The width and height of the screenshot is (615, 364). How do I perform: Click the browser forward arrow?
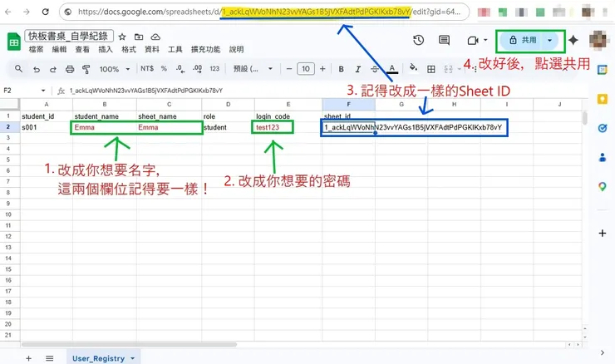pyautogui.click(x=27, y=12)
